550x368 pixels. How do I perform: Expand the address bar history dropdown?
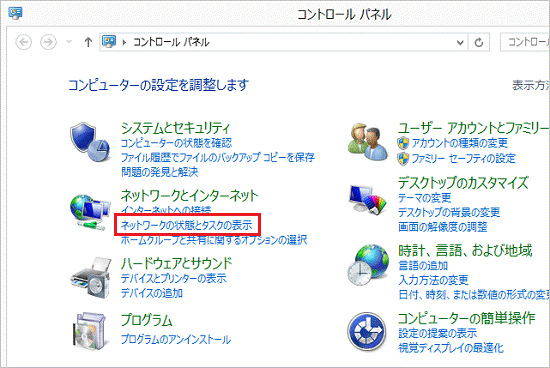click(460, 42)
